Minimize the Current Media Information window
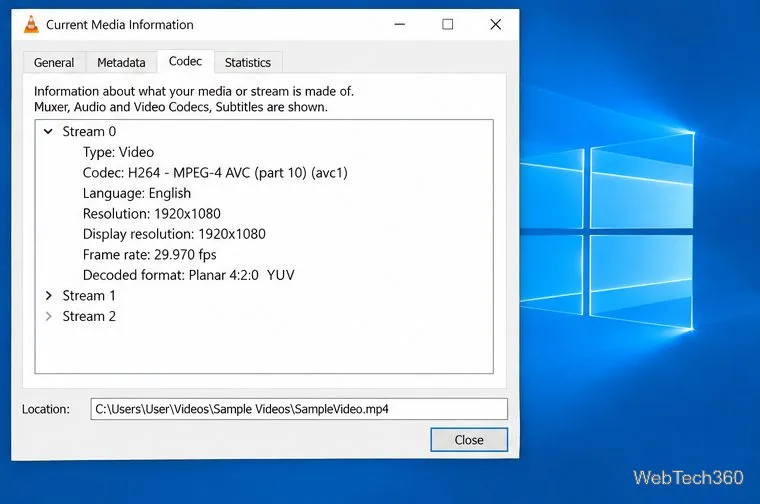760x504 pixels. [x=399, y=24]
